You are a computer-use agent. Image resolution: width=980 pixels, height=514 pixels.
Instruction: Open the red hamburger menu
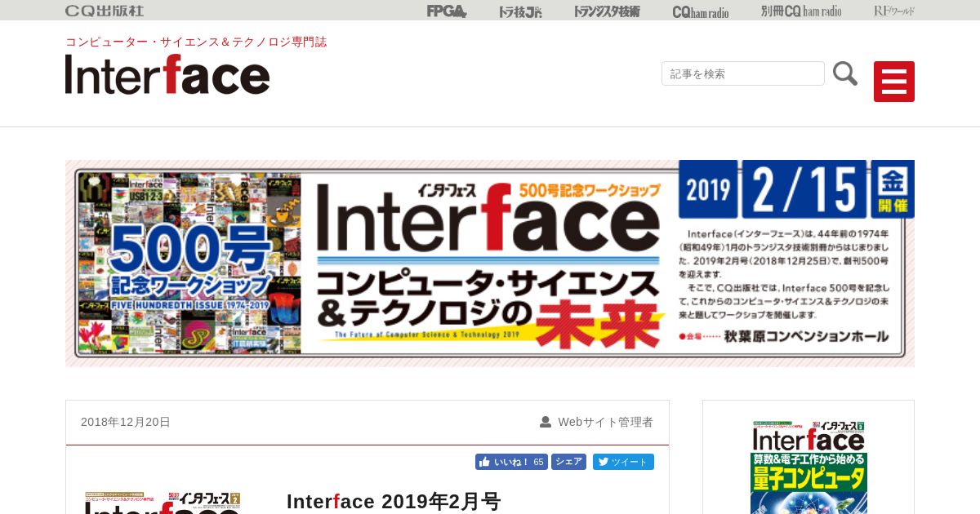pyautogui.click(x=894, y=82)
